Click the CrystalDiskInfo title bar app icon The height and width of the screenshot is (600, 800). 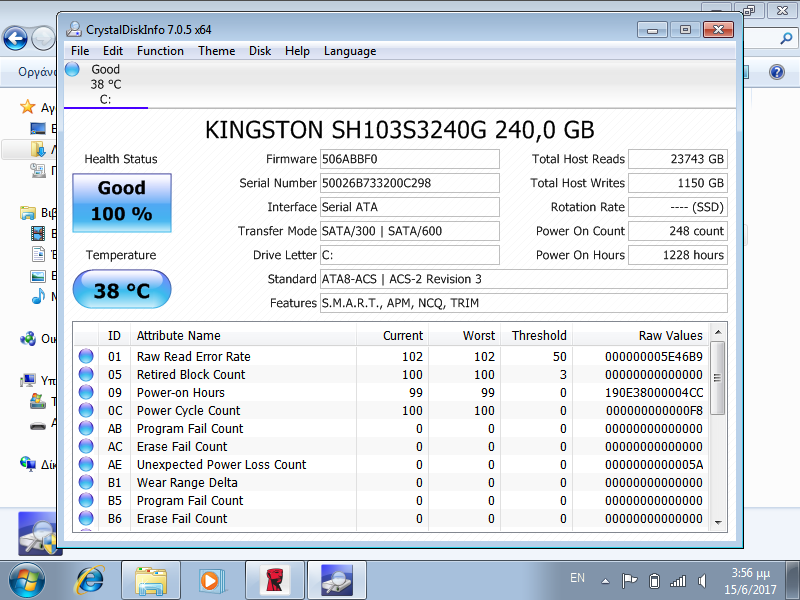(x=74, y=30)
